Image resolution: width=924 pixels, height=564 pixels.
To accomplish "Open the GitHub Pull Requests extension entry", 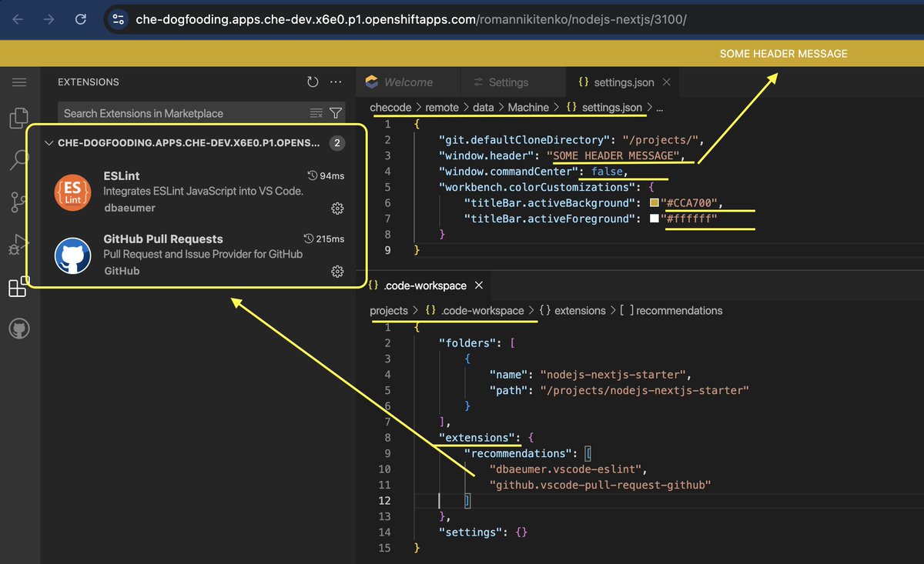I will tap(196, 255).
